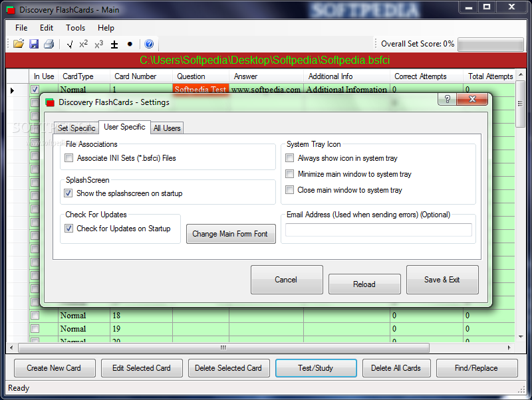Screen dimensions: 532x400
Task: Click the Test/Study button
Action: tap(317, 368)
